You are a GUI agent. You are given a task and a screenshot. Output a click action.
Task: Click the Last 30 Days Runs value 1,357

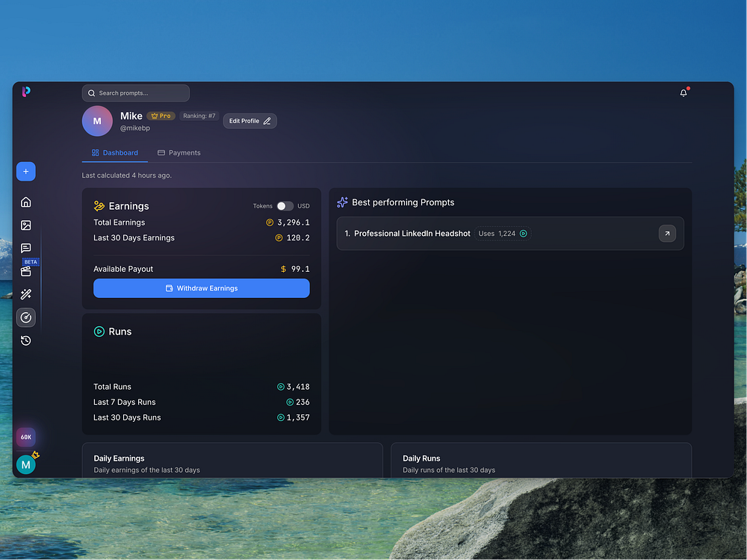tap(298, 417)
